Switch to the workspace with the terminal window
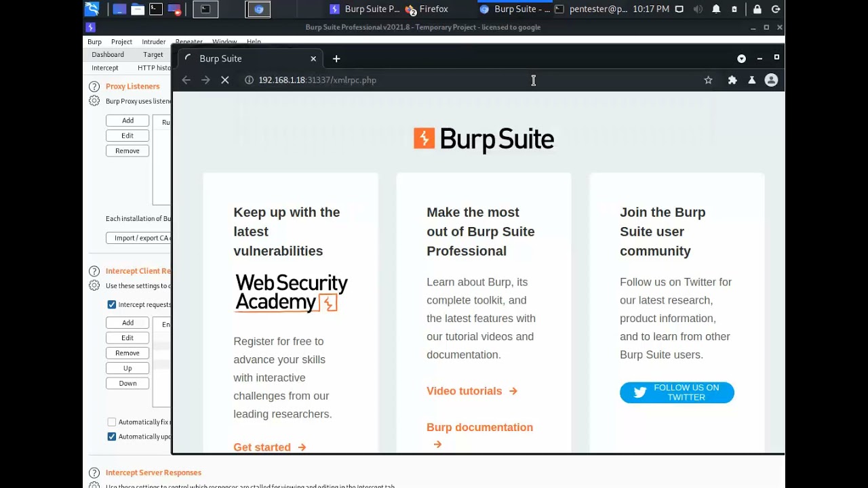This screenshot has height=488, width=868. click(x=205, y=9)
